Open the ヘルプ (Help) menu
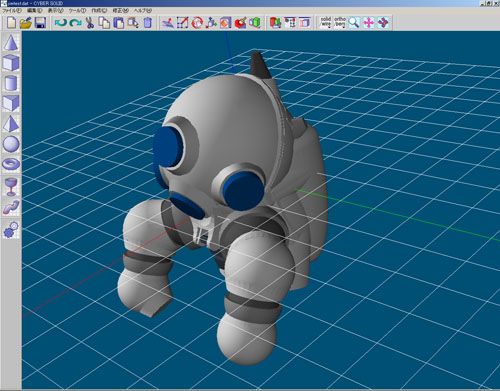This screenshot has width=500, height=391. pos(143,10)
